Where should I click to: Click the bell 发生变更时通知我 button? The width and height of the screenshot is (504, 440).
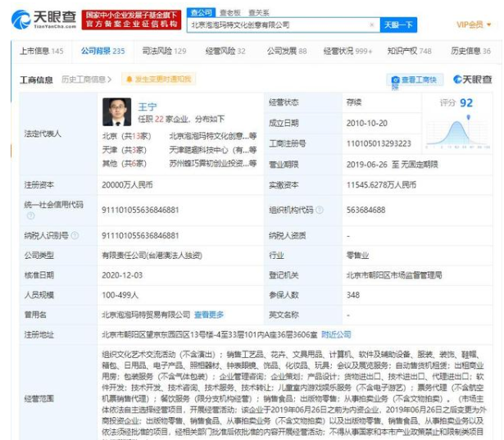pos(158,79)
